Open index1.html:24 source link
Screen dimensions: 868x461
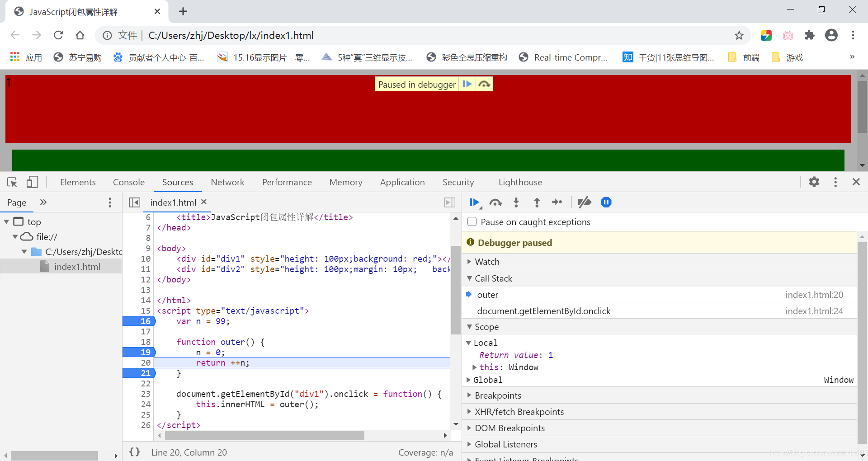(x=814, y=311)
